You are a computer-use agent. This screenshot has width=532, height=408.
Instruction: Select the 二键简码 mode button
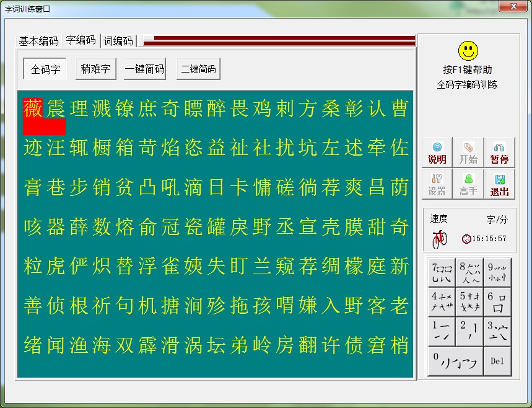coord(198,69)
